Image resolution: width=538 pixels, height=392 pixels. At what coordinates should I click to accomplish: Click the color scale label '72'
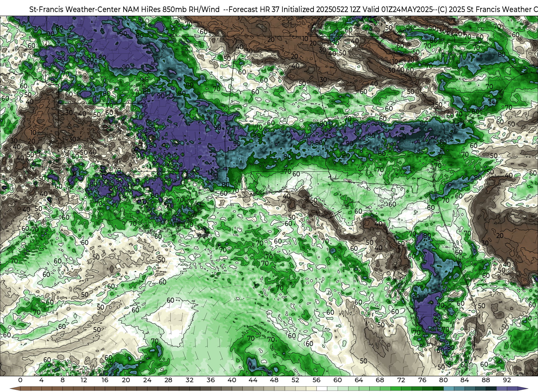coord(401,380)
